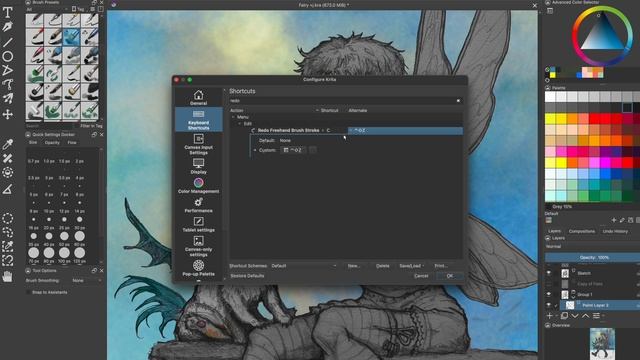This screenshot has width=640, height=360.
Task: Toggle visibility of Copy of Flats layer
Action: [x=549, y=283]
